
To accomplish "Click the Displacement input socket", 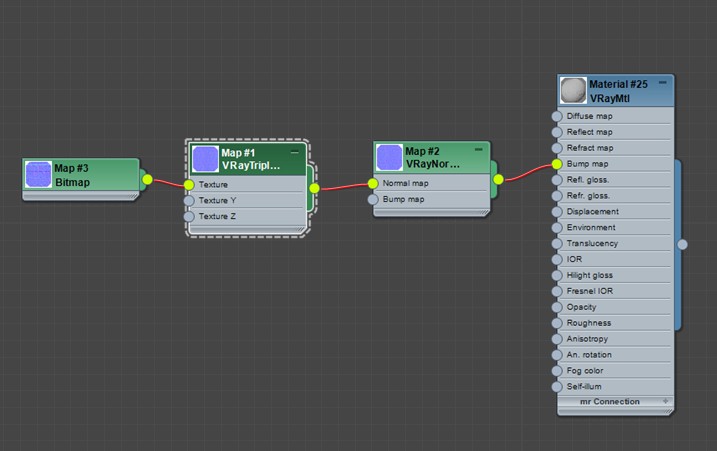I will pyautogui.click(x=556, y=212).
